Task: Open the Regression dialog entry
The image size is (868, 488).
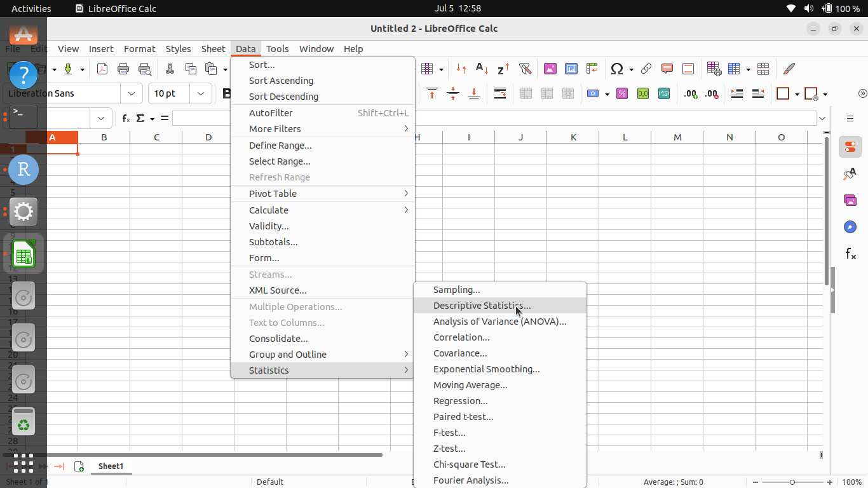Action: point(499,401)
